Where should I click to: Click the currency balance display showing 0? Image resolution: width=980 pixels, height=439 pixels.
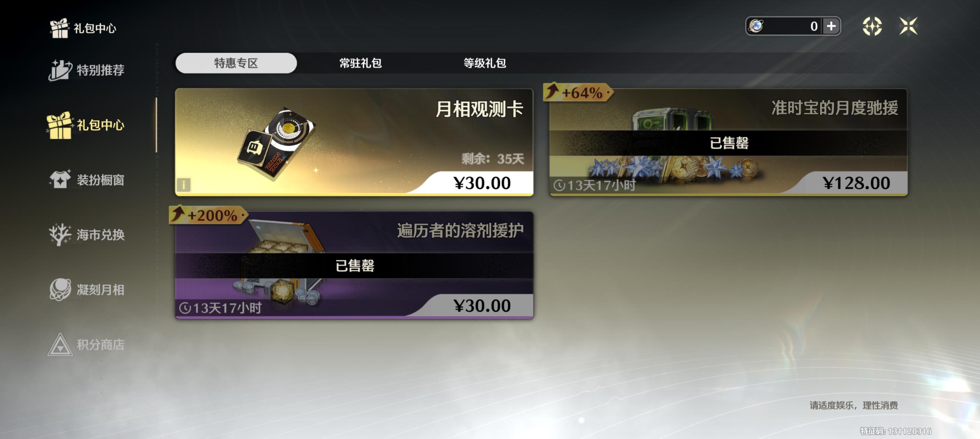pos(786,26)
